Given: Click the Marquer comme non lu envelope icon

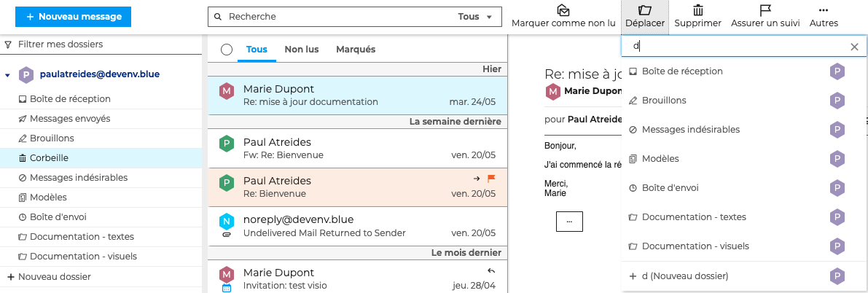Looking at the screenshot, I should point(563,10).
